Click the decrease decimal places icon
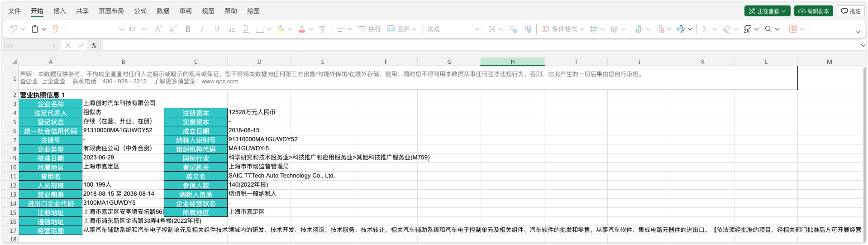The image size is (868, 245). pos(513,29)
